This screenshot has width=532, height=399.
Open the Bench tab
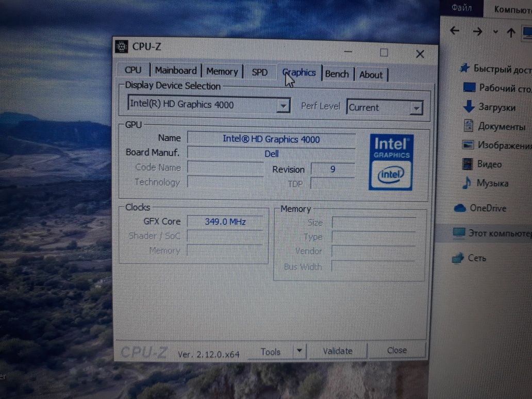click(x=337, y=74)
